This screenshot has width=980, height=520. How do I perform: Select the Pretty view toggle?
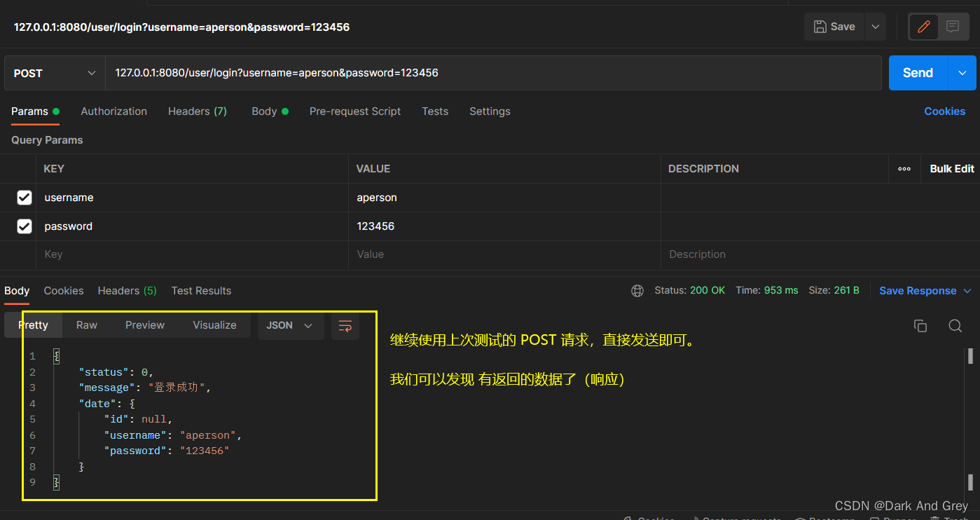tap(34, 325)
